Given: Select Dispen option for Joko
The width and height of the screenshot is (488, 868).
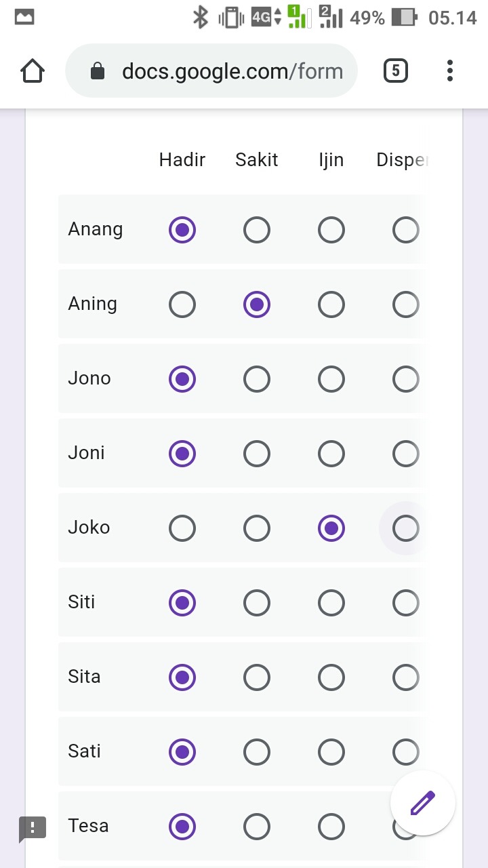Looking at the screenshot, I should pyautogui.click(x=405, y=528).
